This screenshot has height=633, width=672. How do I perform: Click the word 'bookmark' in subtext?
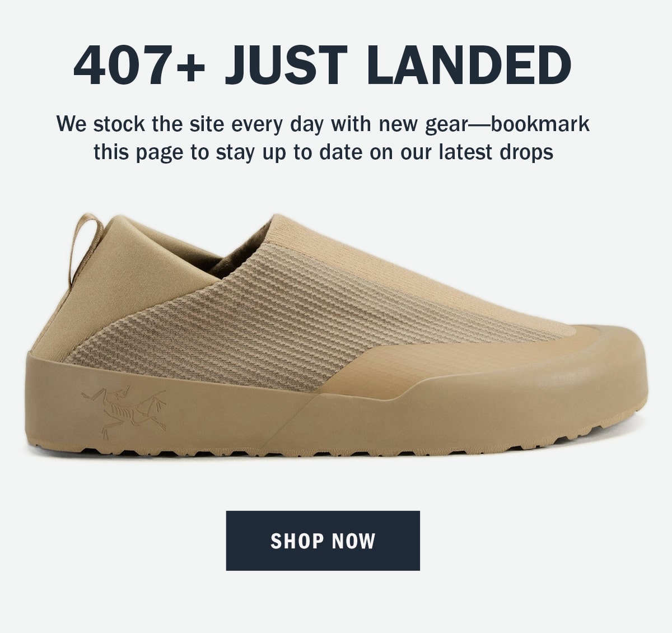coord(540,124)
